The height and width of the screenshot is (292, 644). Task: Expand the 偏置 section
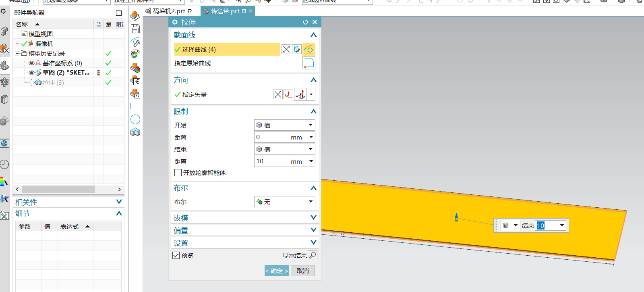(x=313, y=230)
